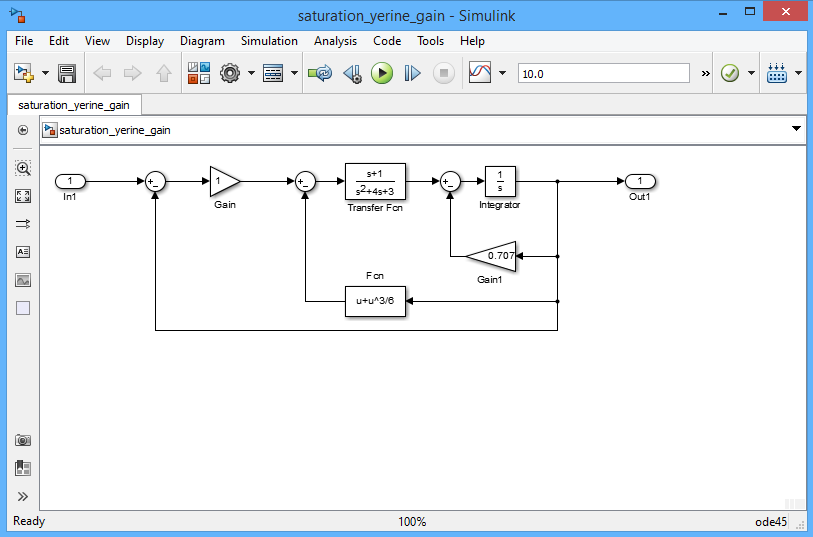
Task: Open the Diagram menu
Action: (202, 41)
